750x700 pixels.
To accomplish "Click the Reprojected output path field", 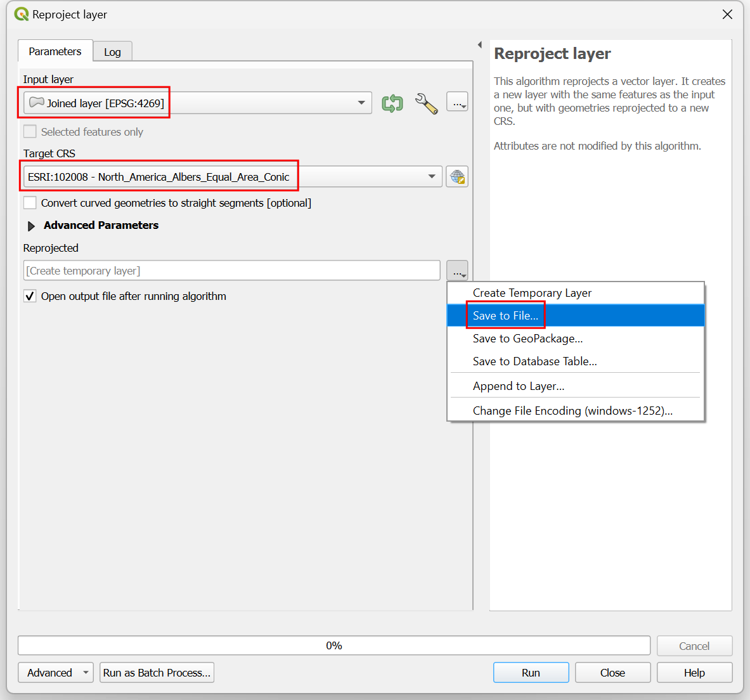I will click(231, 271).
